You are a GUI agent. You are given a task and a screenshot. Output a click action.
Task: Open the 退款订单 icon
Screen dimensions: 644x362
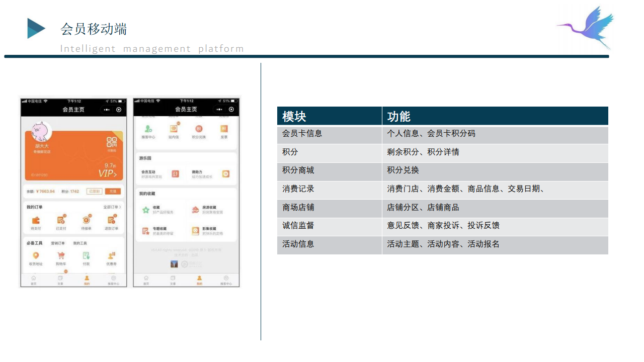[x=111, y=220]
